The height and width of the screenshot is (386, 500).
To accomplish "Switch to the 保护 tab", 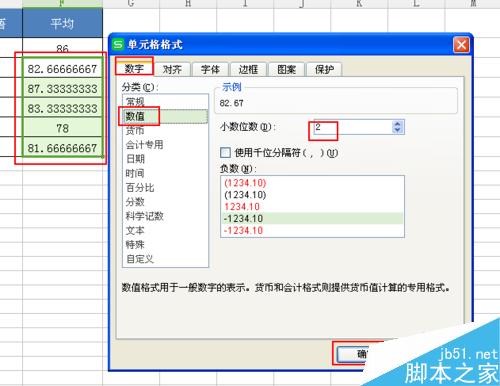I will [x=324, y=69].
